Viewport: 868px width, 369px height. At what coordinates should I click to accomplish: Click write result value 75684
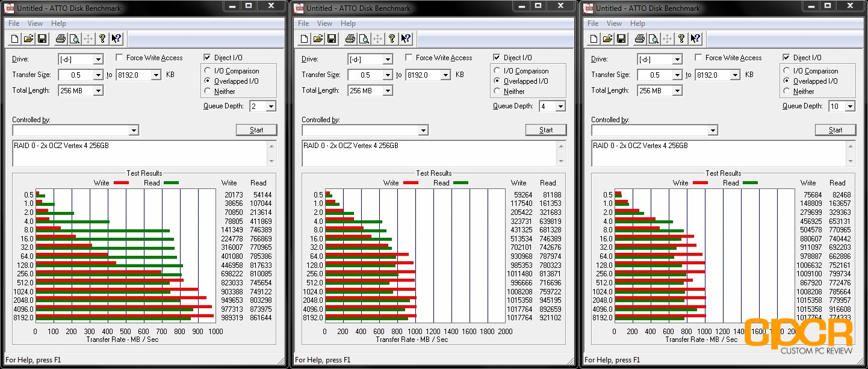[813, 194]
